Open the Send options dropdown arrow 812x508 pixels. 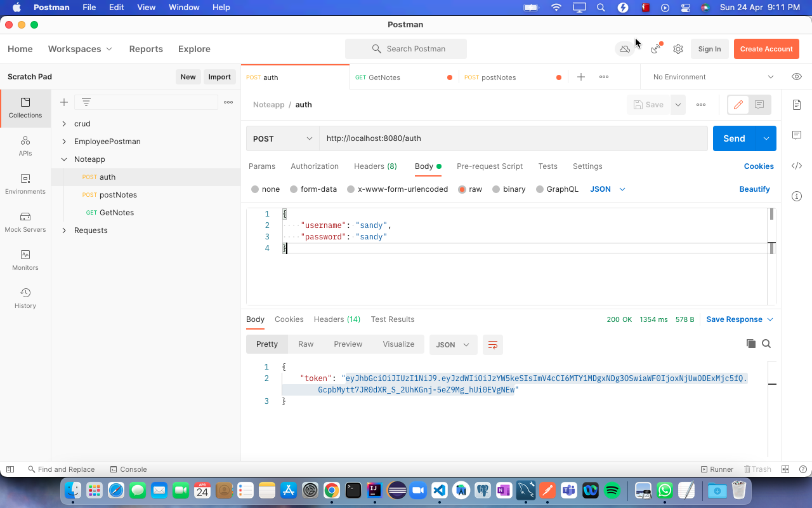tap(766, 138)
